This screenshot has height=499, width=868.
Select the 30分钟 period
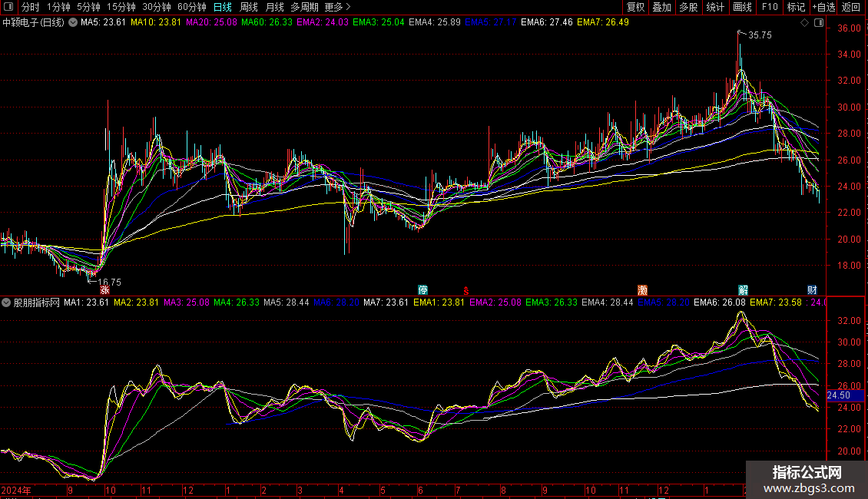(157, 7)
